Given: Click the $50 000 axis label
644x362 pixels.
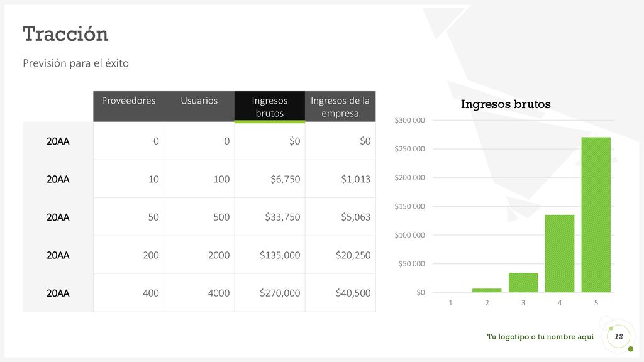Looking at the screenshot, I should 411,264.
